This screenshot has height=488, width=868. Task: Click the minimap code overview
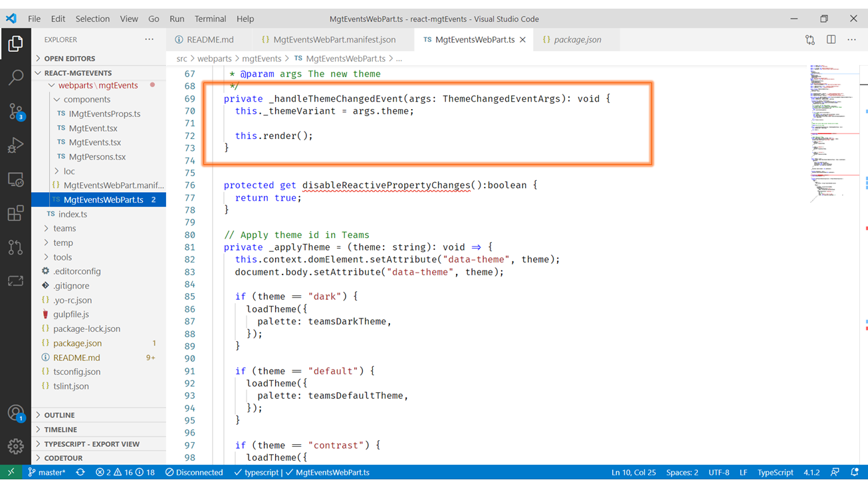pyautogui.click(x=829, y=133)
